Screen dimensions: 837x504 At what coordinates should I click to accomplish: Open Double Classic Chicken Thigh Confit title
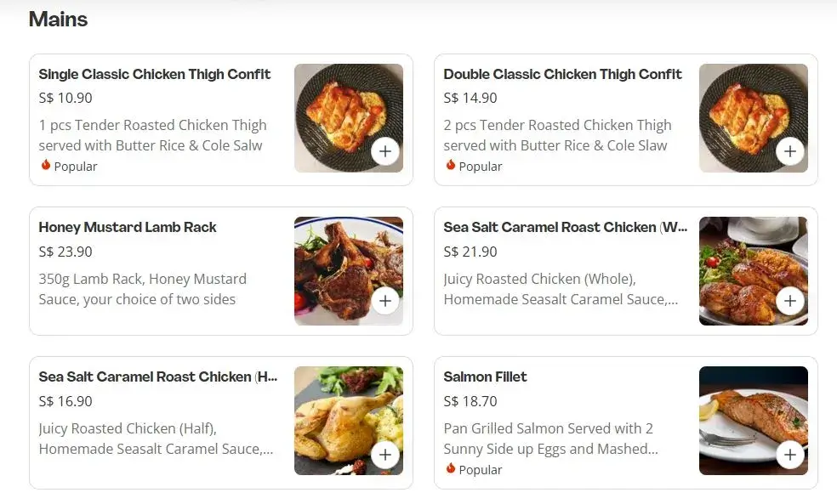coord(562,74)
